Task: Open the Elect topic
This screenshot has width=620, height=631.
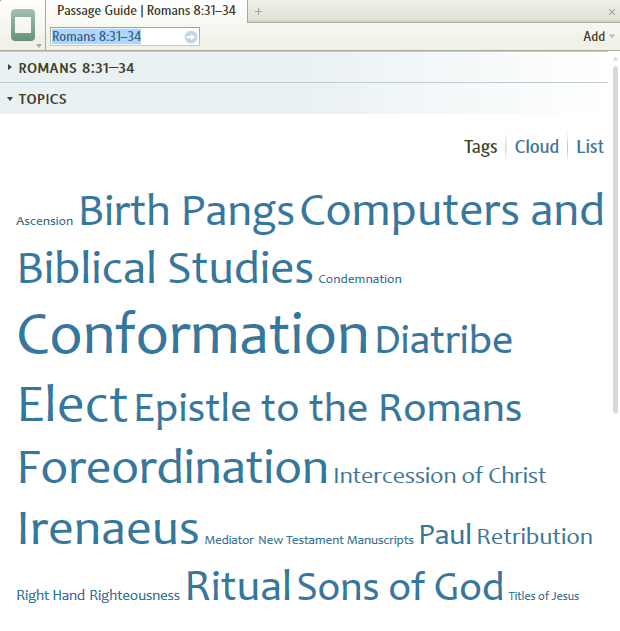Action: 73,404
